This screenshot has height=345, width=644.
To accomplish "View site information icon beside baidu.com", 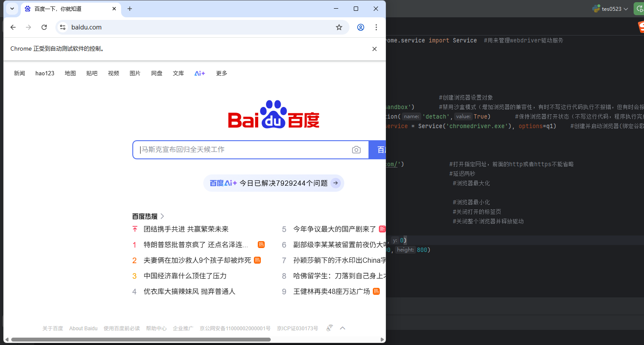I will 63,27.
